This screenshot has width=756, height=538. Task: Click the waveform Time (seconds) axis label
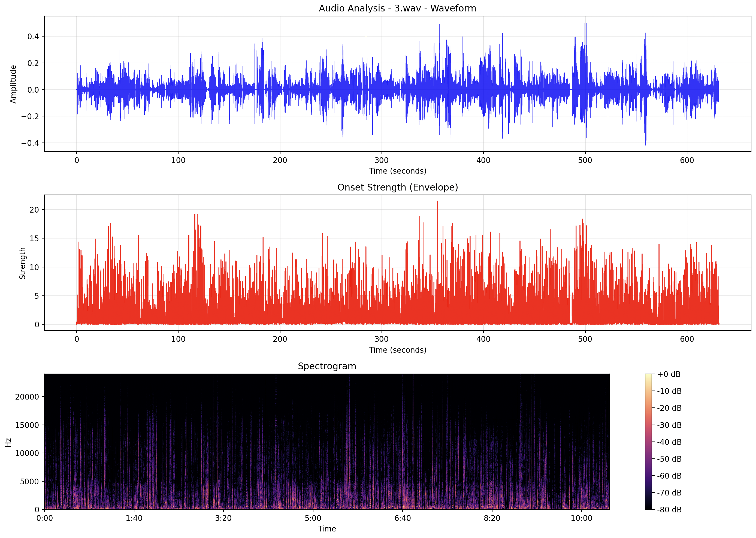click(x=397, y=171)
